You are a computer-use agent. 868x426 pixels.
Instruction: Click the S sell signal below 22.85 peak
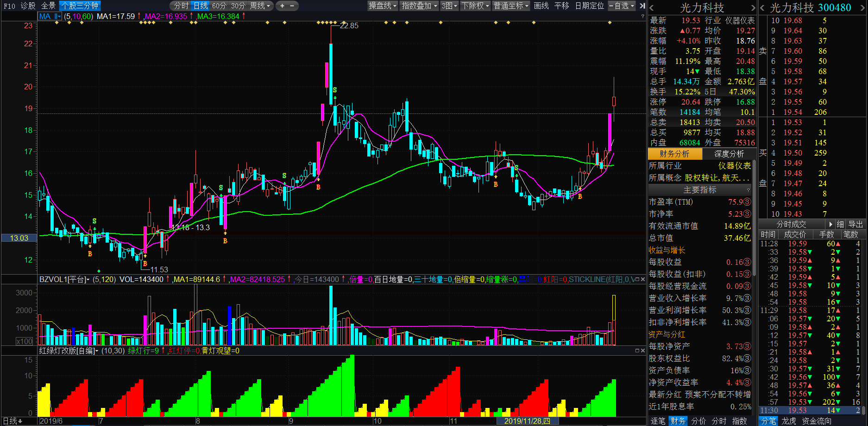pyautogui.click(x=335, y=90)
